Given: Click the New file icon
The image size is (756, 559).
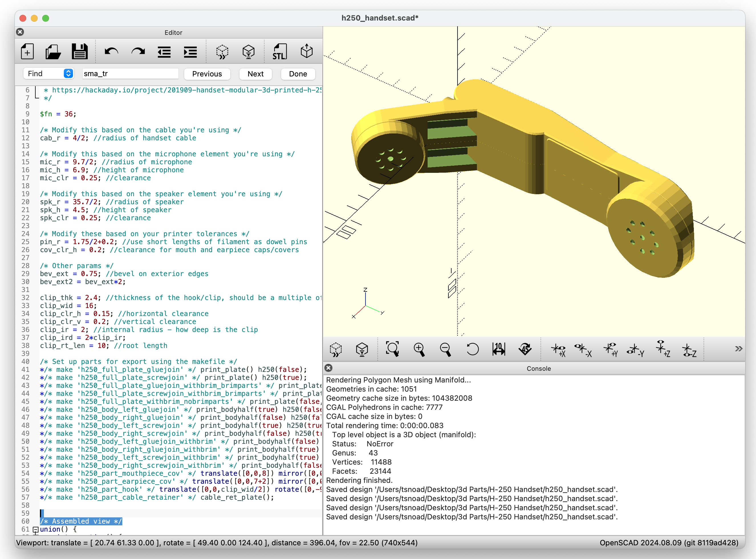Looking at the screenshot, I should click(27, 52).
